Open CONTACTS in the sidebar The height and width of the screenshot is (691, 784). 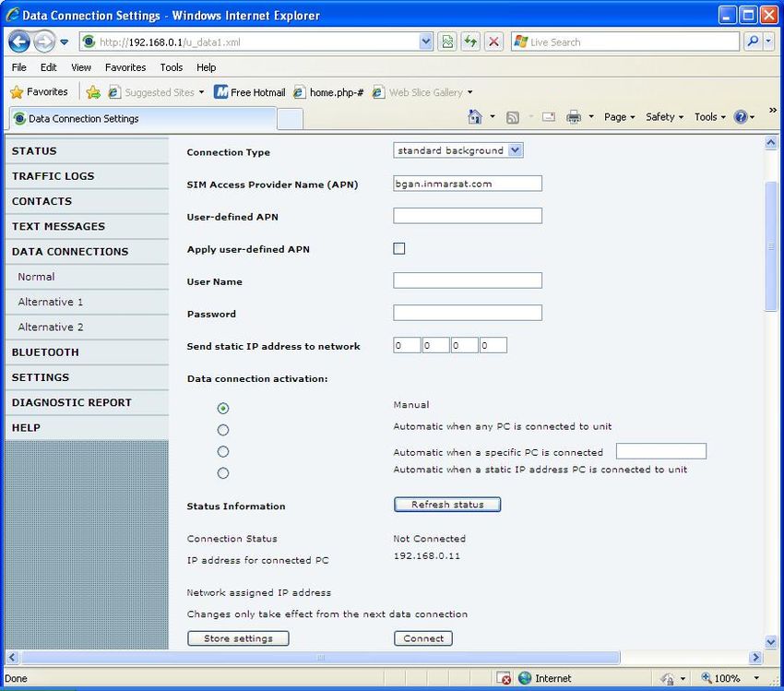(x=87, y=201)
